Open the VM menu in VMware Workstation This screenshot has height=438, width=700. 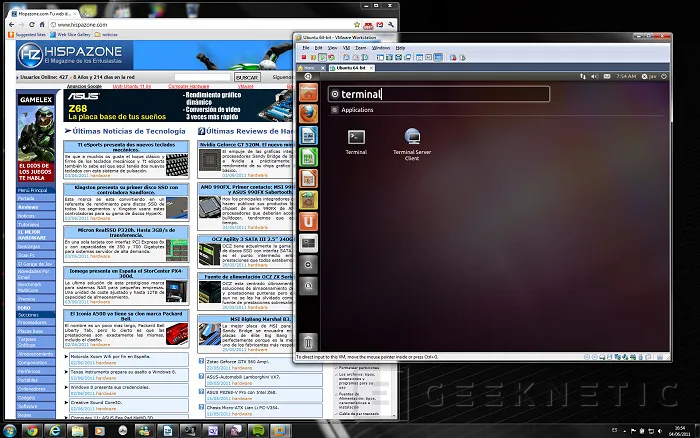point(346,48)
